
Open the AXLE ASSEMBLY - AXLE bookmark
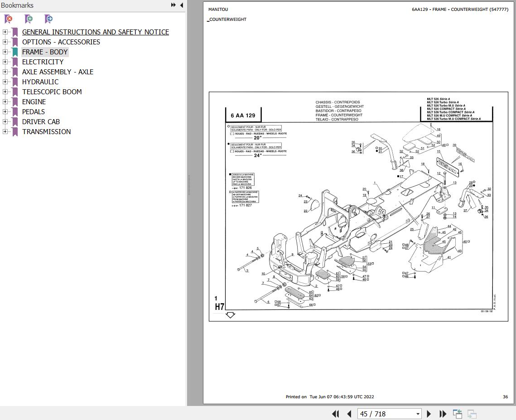[58, 72]
